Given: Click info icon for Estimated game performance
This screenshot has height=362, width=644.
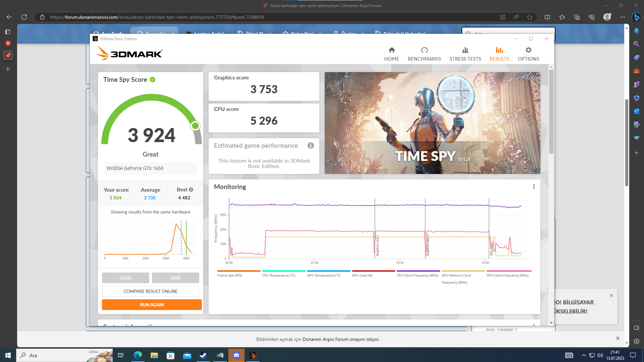Looking at the screenshot, I should pos(311,145).
